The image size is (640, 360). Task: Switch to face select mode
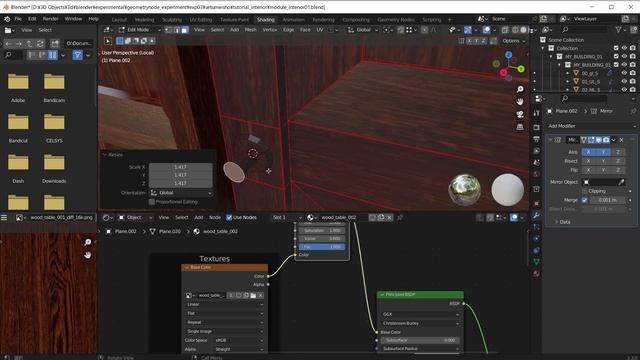(185, 30)
